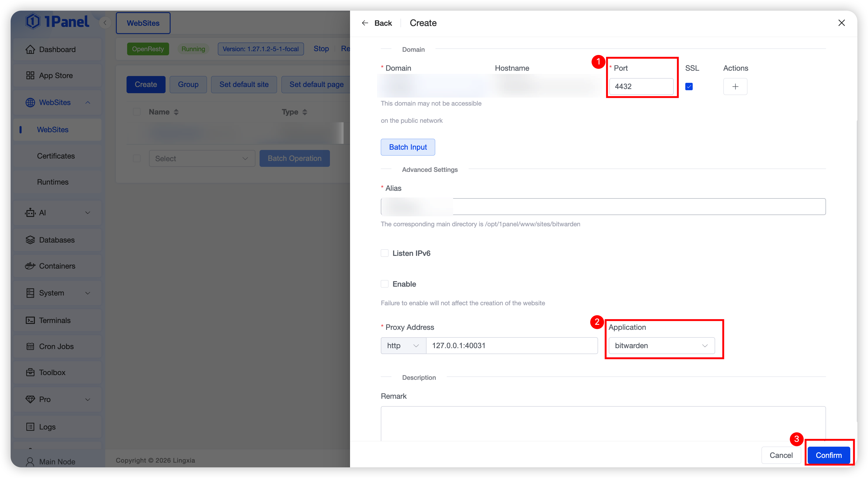Click the Dashboard home icon
This screenshot has height=478, width=868.
click(x=30, y=50)
